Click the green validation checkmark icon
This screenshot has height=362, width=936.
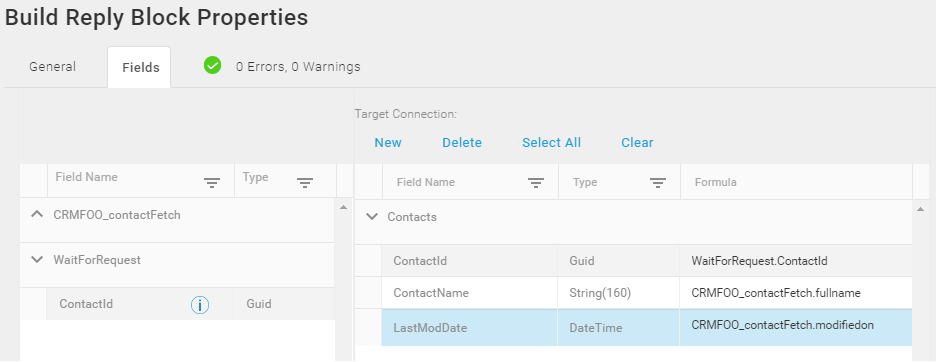pos(213,66)
